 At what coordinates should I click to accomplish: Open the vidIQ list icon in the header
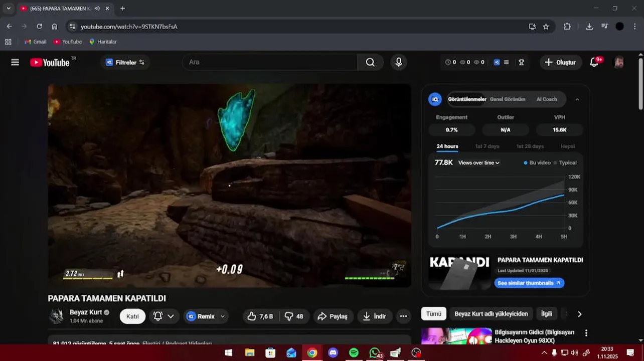coord(507,62)
